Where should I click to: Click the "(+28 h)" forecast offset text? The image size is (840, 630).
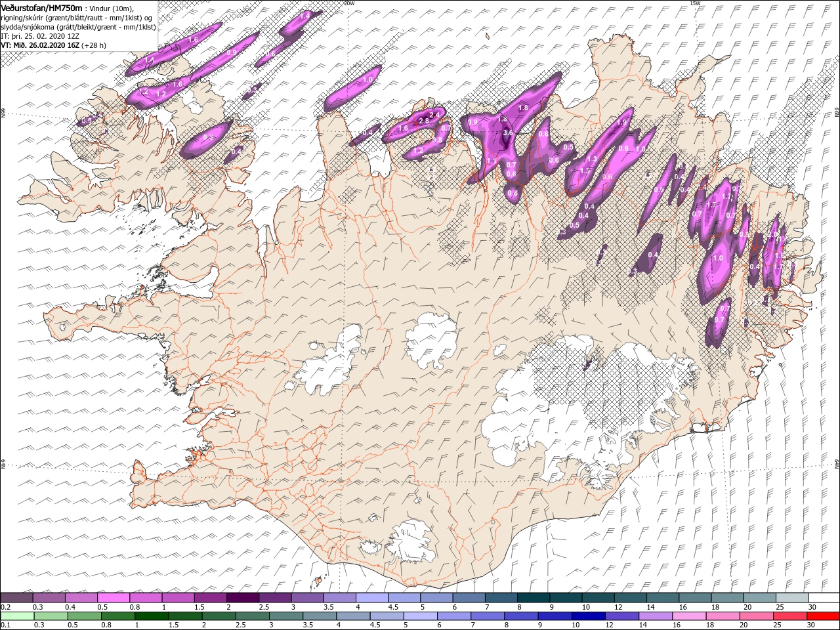(x=94, y=45)
